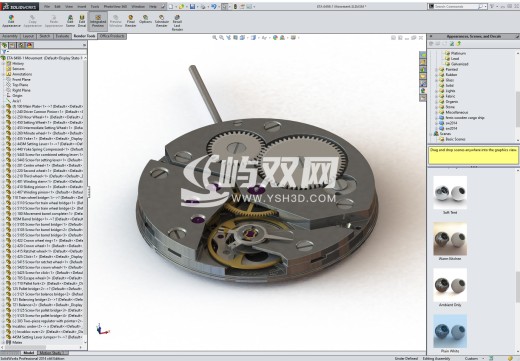Switch to the Model tab at bottom
Image resolution: width=520 pixels, height=361 pixels.
point(29,353)
